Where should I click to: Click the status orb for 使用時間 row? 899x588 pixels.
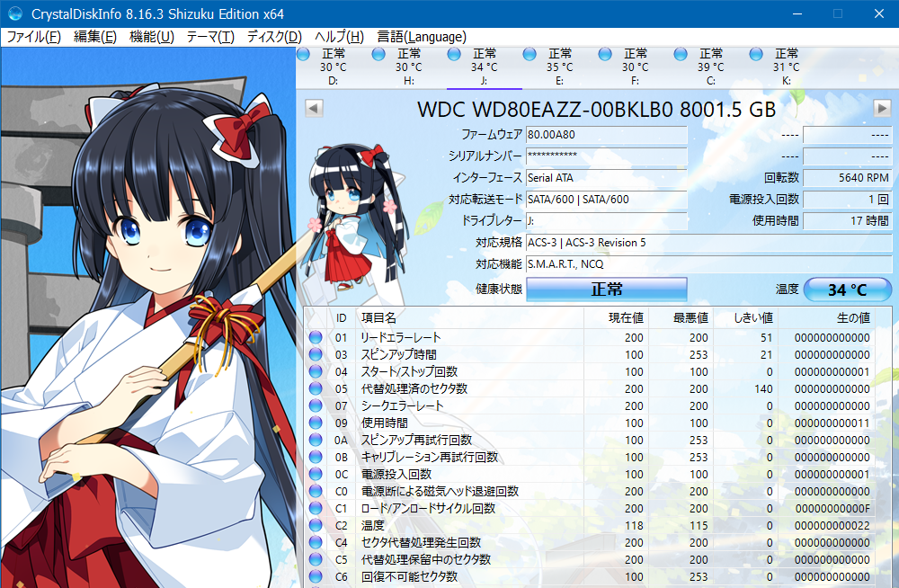click(x=316, y=423)
